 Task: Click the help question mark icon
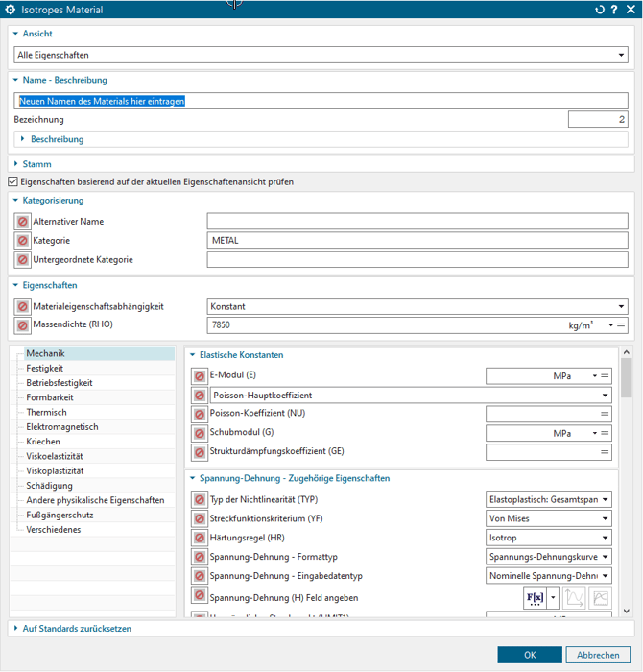pos(614,10)
